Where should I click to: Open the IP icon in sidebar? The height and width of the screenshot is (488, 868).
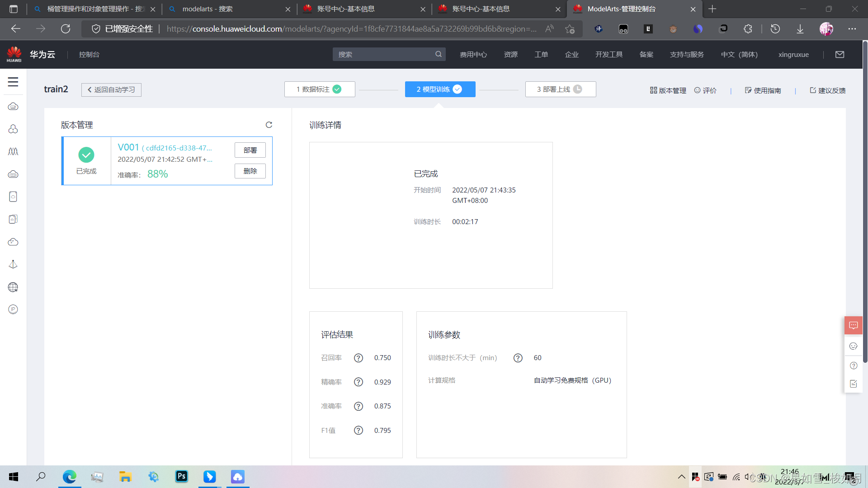coord(13,310)
